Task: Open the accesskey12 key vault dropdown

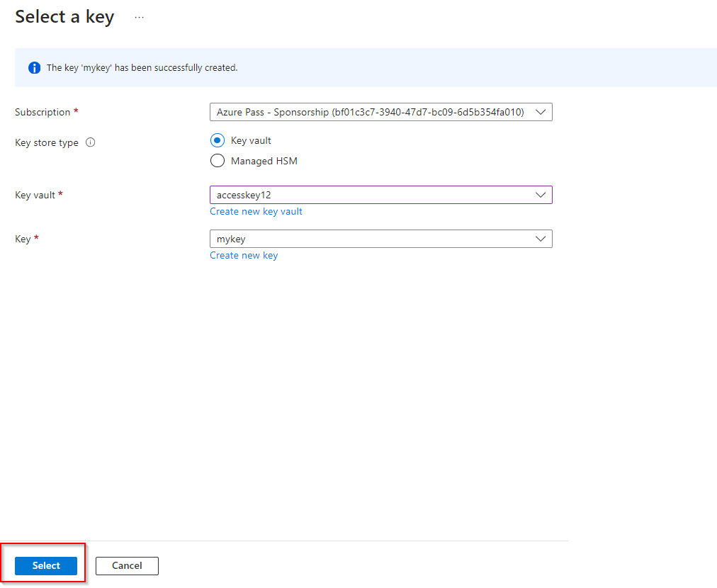Action: click(370, 195)
